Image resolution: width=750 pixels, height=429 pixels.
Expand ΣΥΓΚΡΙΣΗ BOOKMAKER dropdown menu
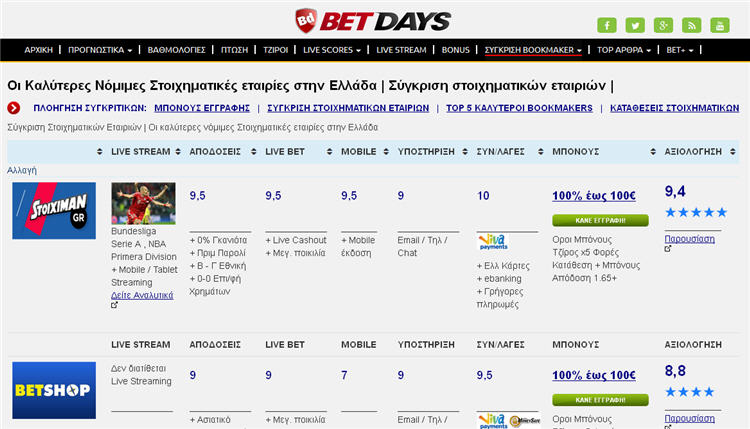pyautogui.click(x=533, y=50)
